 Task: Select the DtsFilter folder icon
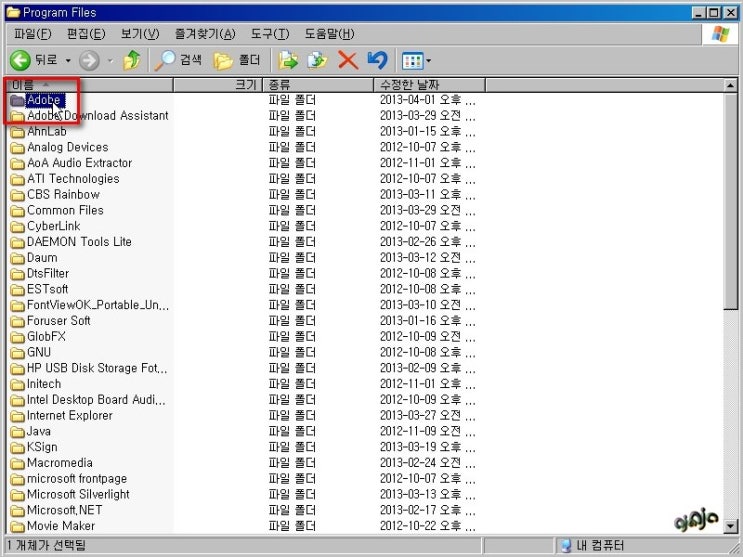coord(18,274)
